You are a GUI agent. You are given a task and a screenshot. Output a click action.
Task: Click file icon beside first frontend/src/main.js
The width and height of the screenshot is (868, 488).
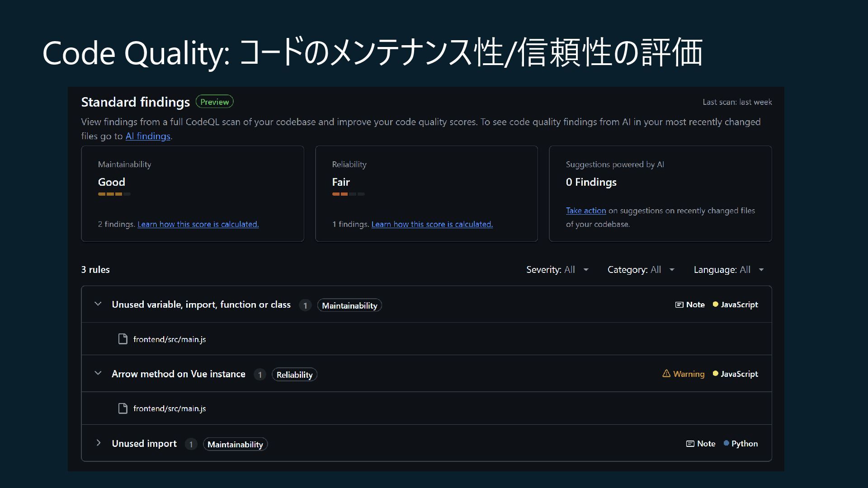tap(123, 339)
